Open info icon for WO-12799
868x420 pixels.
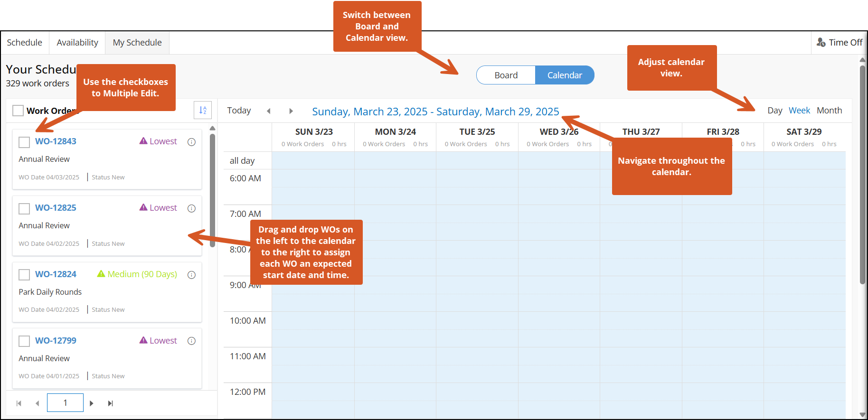point(191,341)
